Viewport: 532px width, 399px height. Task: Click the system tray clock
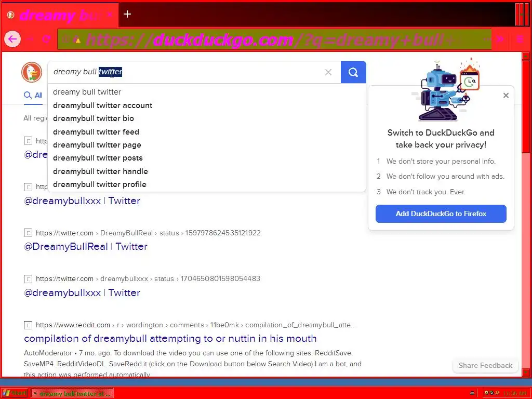tap(515, 393)
